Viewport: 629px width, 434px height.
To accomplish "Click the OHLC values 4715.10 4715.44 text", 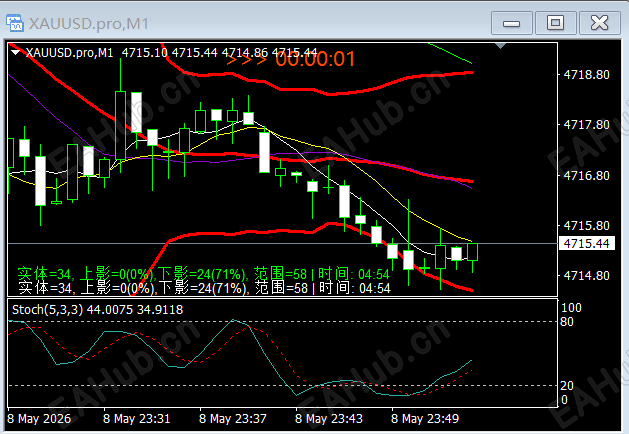I will coord(169,53).
